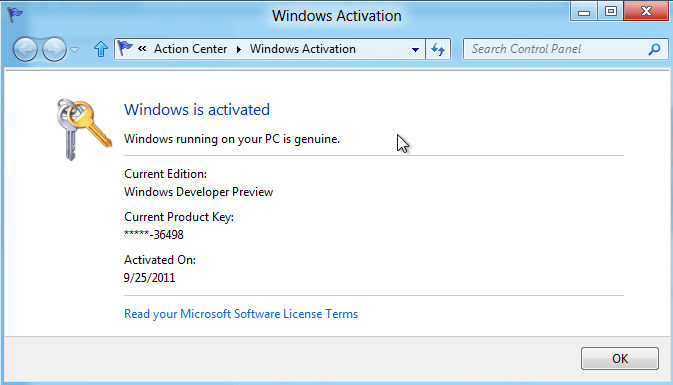Click the Back navigation arrow
The image size is (673, 385).
click(25, 49)
